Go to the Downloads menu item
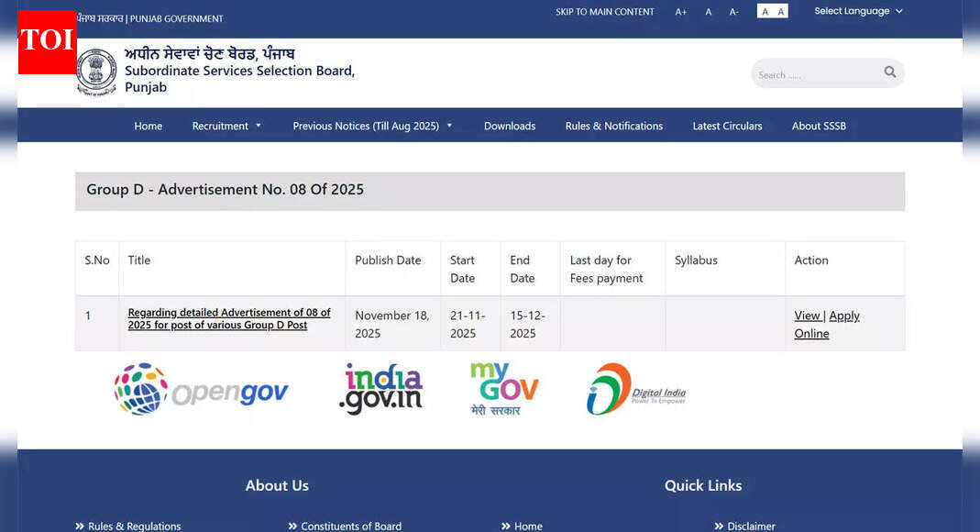980x532 pixels. (509, 126)
